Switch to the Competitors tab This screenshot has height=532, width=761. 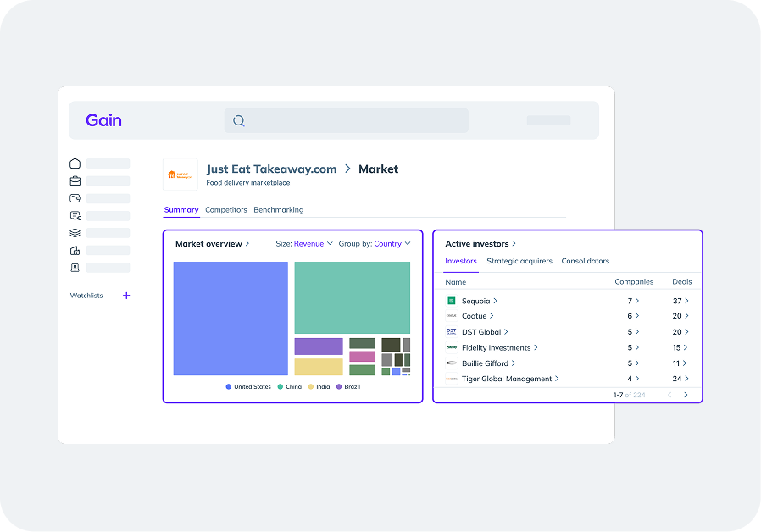tap(225, 210)
